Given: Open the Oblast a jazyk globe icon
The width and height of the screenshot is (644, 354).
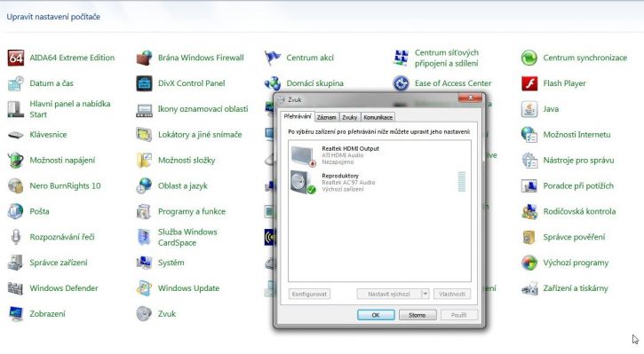Looking at the screenshot, I should point(144,186).
